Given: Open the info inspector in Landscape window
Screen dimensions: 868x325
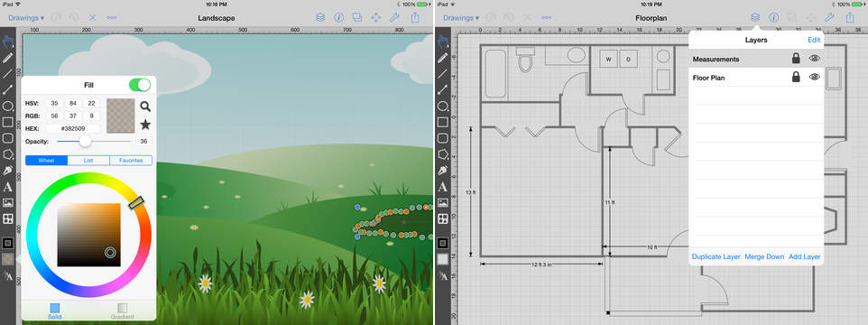Looking at the screenshot, I should [x=338, y=18].
